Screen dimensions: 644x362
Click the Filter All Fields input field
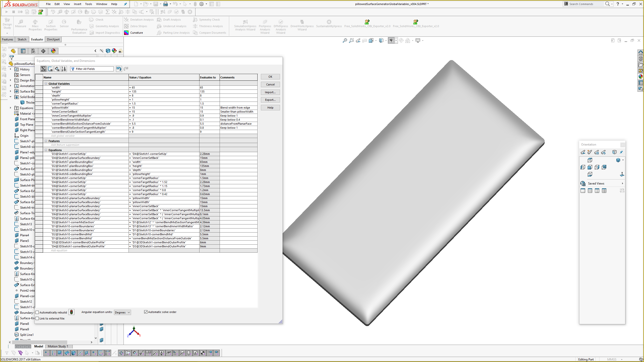(93, 69)
